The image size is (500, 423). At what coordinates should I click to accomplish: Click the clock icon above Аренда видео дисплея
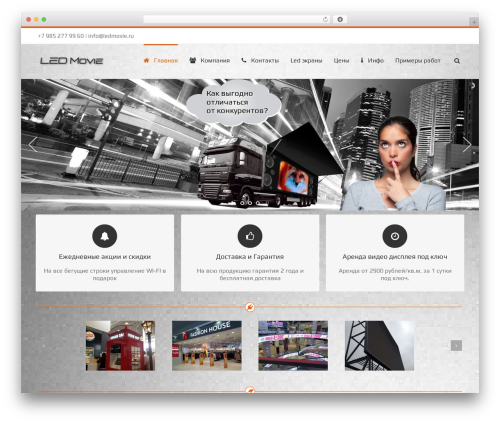395,236
